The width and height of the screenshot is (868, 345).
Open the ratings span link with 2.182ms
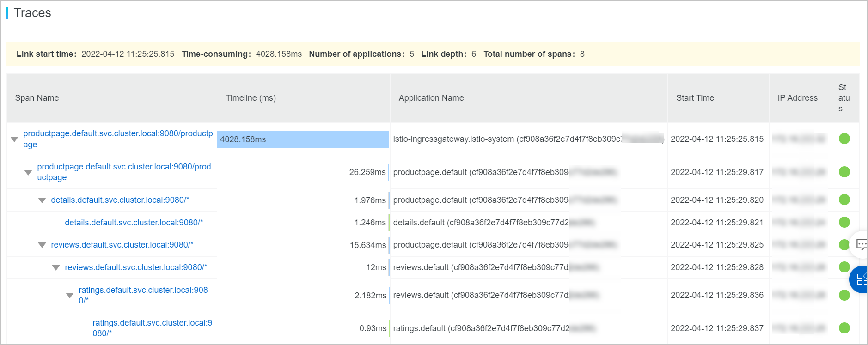143,295
